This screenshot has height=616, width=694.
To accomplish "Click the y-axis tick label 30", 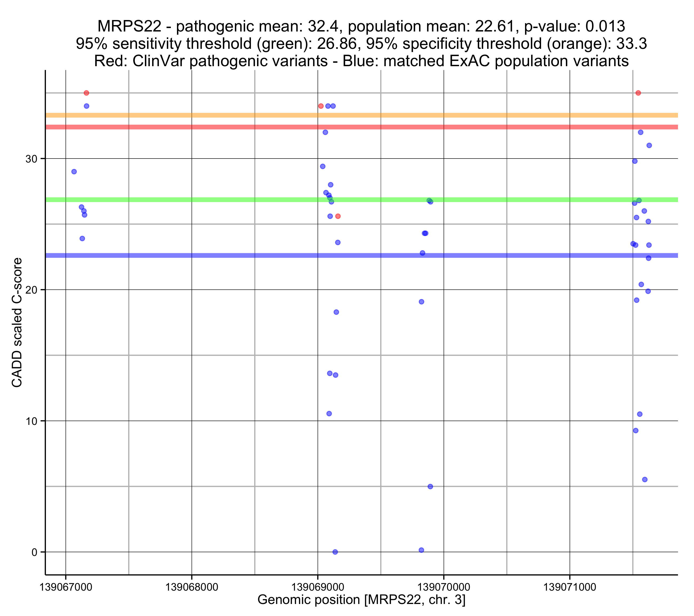I will tap(31, 159).
